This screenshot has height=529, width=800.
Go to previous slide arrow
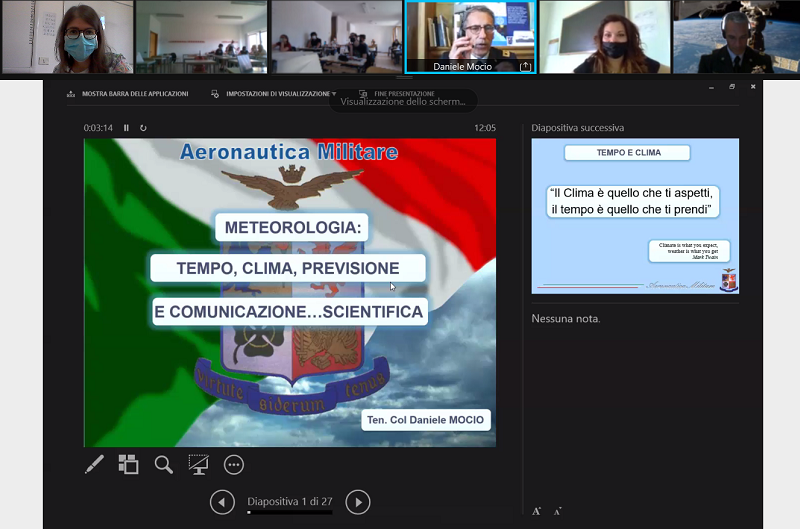click(222, 502)
